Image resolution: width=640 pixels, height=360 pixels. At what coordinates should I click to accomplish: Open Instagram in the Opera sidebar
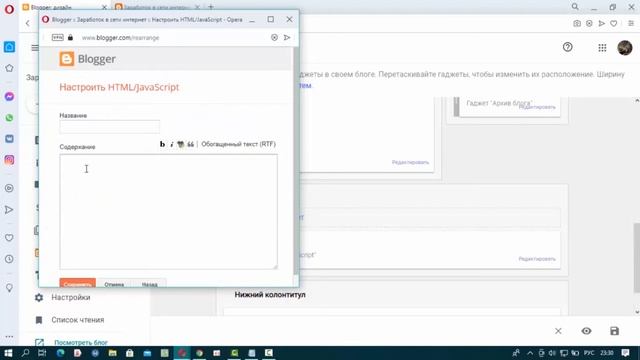pos(9,160)
